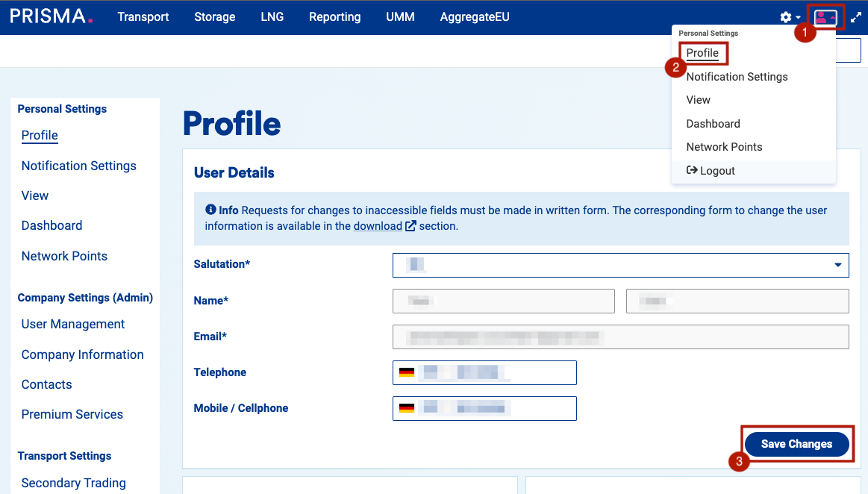Toggle fullscreen with the expand arrows icon
The image size is (868, 494).
856,17
